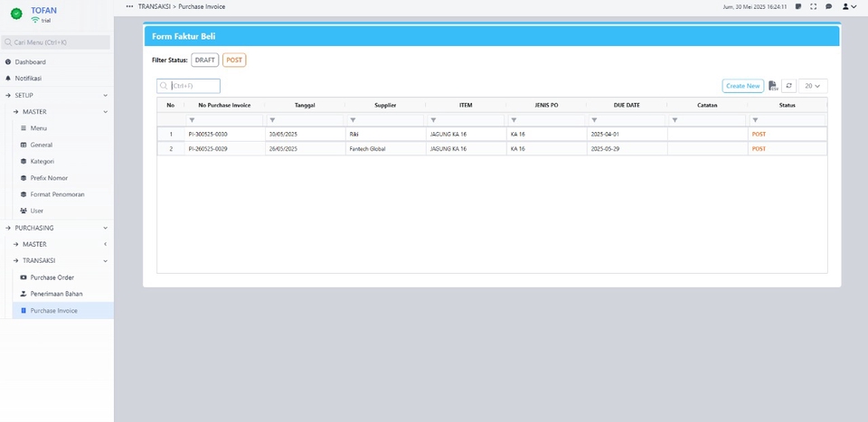Click the date and time display in header

(755, 6)
